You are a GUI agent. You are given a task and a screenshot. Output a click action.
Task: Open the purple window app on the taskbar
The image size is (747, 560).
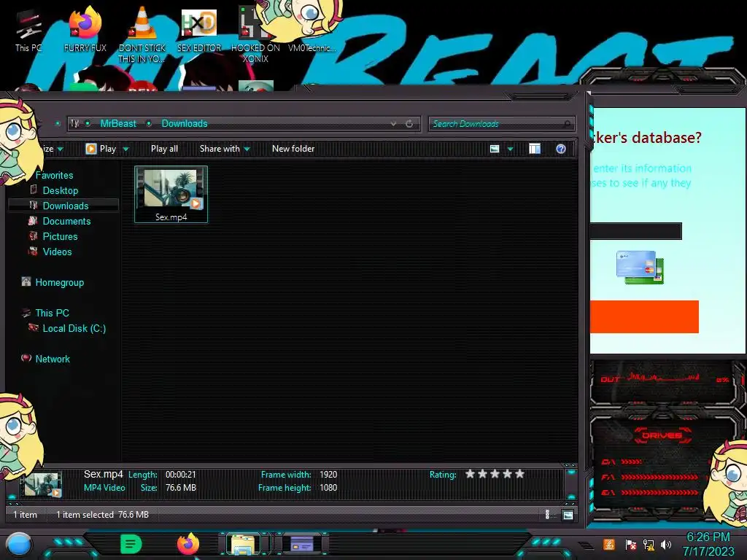tap(301, 544)
